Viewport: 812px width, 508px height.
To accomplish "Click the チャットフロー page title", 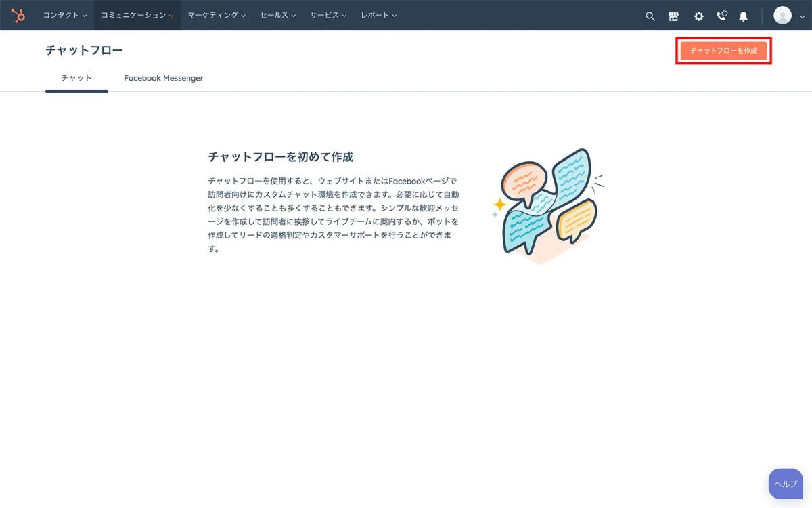I will tap(85, 50).
